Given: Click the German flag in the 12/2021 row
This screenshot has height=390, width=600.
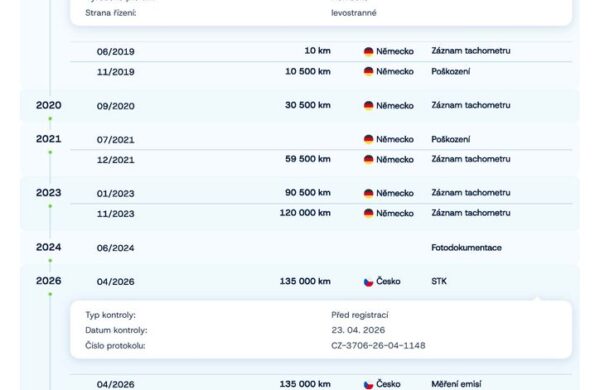Looking at the screenshot, I should coord(368,160).
